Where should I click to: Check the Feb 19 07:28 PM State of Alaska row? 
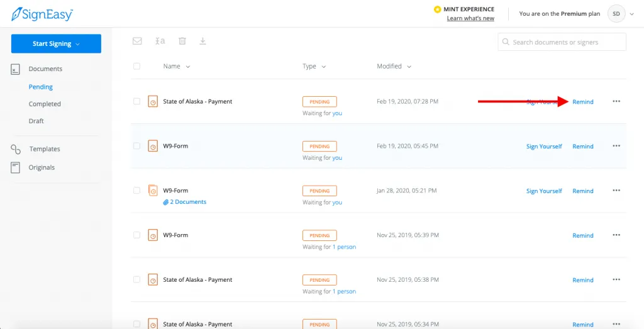pos(136,101)
